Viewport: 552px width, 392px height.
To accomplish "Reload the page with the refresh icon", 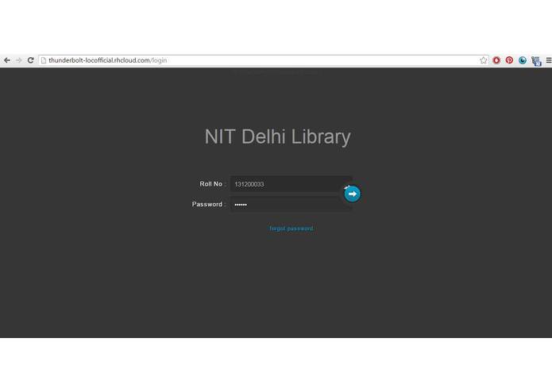I will coord(31,60).
